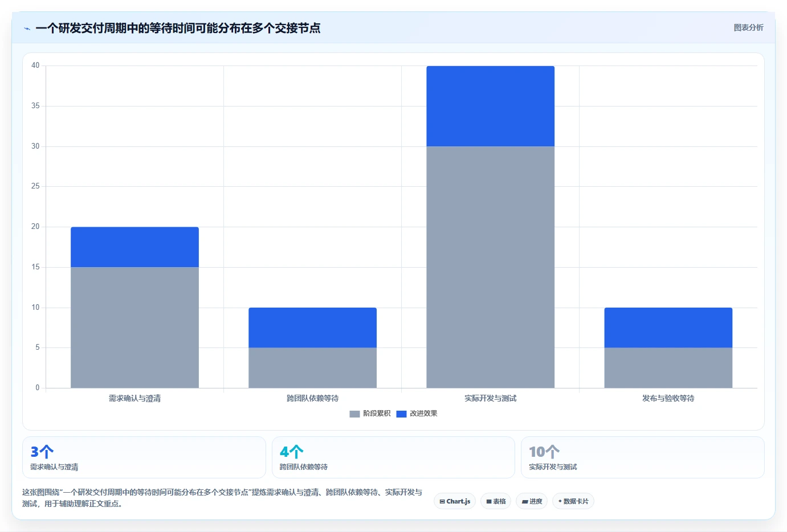Open the 10个 实际开发与测试 stat card

coord(643,457)
